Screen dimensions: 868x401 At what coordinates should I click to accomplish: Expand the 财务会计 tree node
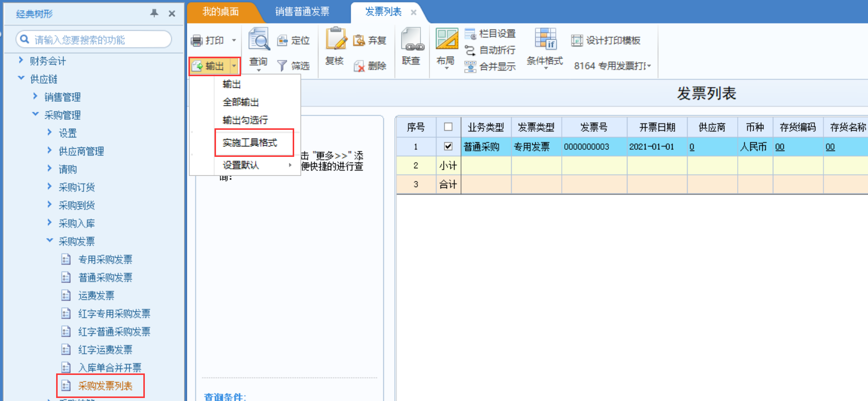click(21, 60)
